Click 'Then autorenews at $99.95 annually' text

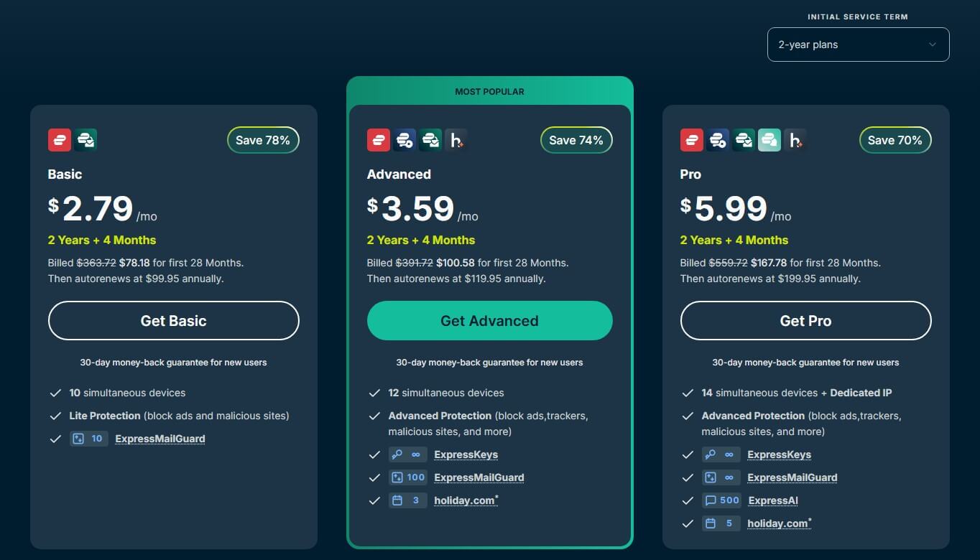(x=136, y=279)
